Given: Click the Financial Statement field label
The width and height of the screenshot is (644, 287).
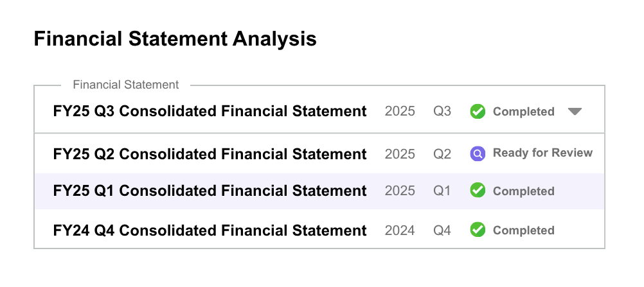Looking at the screenshot, I should pos(126,85).
